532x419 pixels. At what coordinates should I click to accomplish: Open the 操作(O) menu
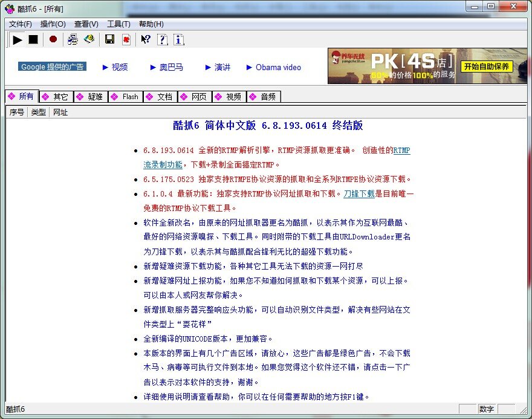click(53, 24)
